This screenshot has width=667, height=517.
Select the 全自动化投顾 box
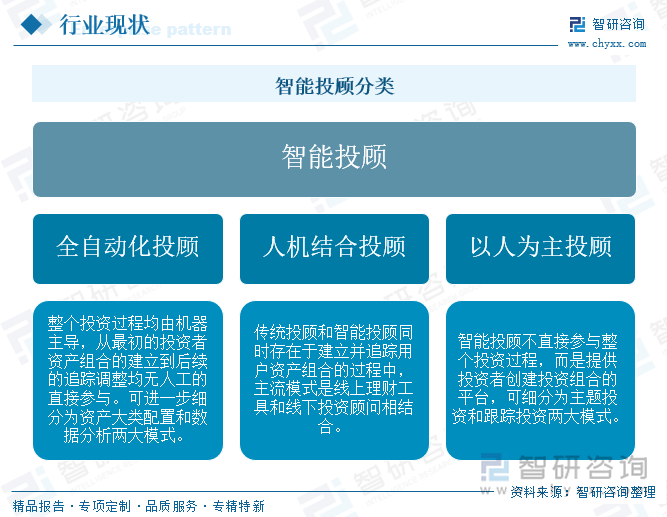[128, 249]
